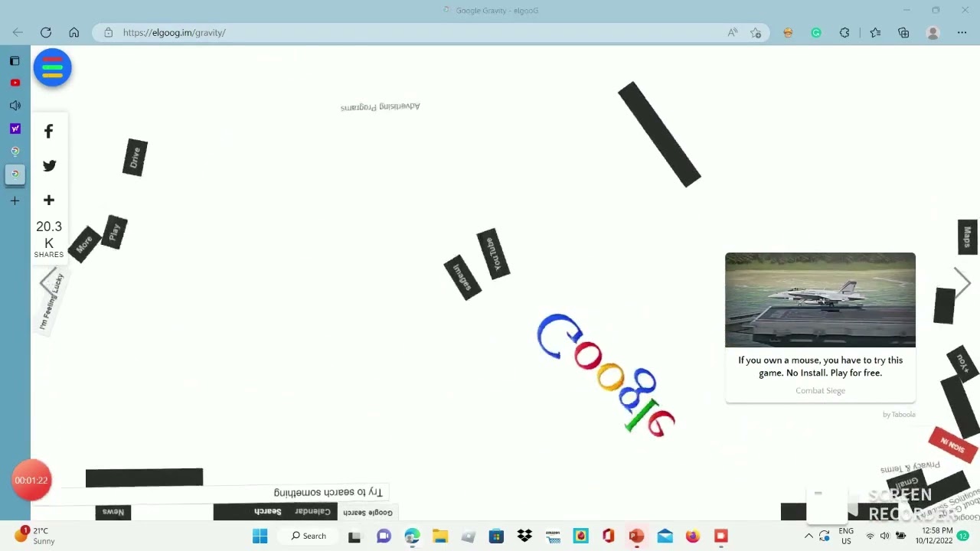Open the Grammarly extension
This screenshot has height=551, width=980.
pos(816,33)
